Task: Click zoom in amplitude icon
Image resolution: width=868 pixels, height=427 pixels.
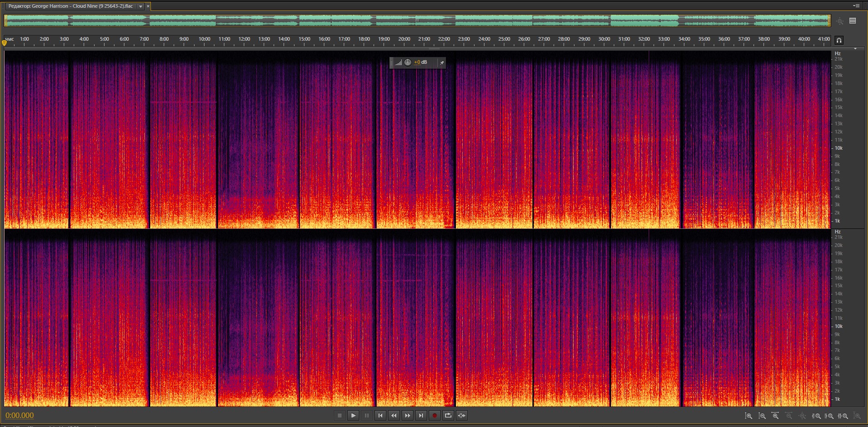Action: pyautogui.click(x=749, y=416)
